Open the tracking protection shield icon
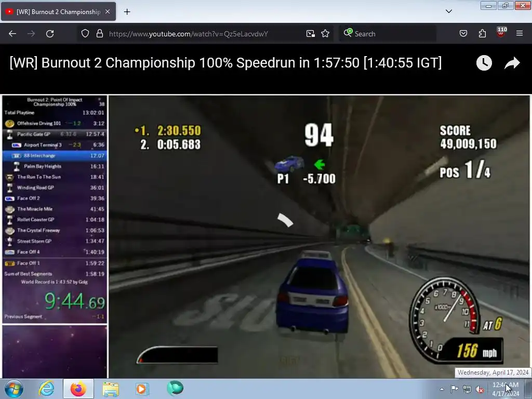 click(x=85, y=34)
